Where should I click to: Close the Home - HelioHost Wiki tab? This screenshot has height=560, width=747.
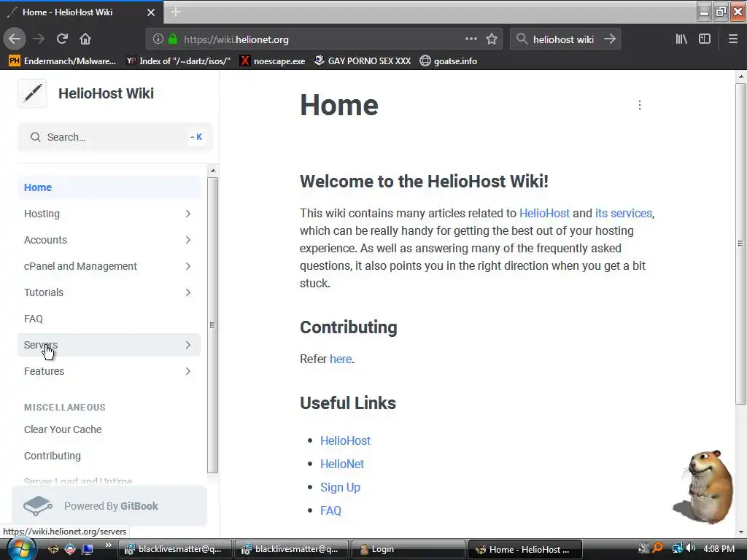click(151, 12)
